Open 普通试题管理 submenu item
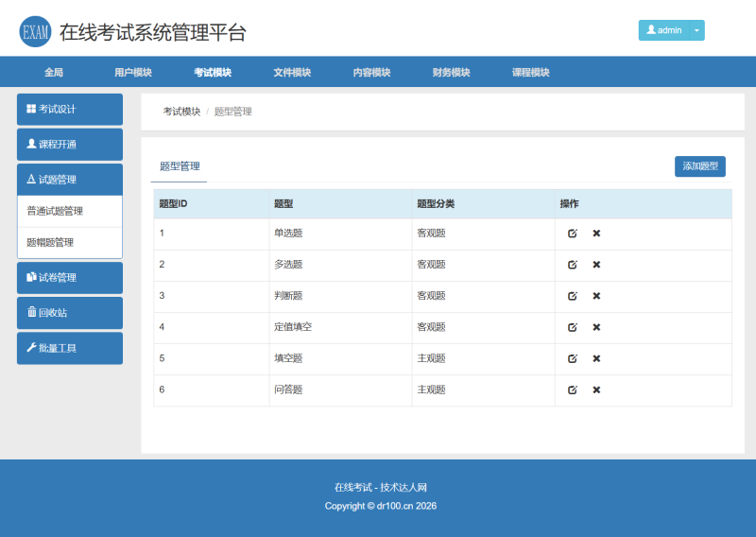 (x=70, y=212)
